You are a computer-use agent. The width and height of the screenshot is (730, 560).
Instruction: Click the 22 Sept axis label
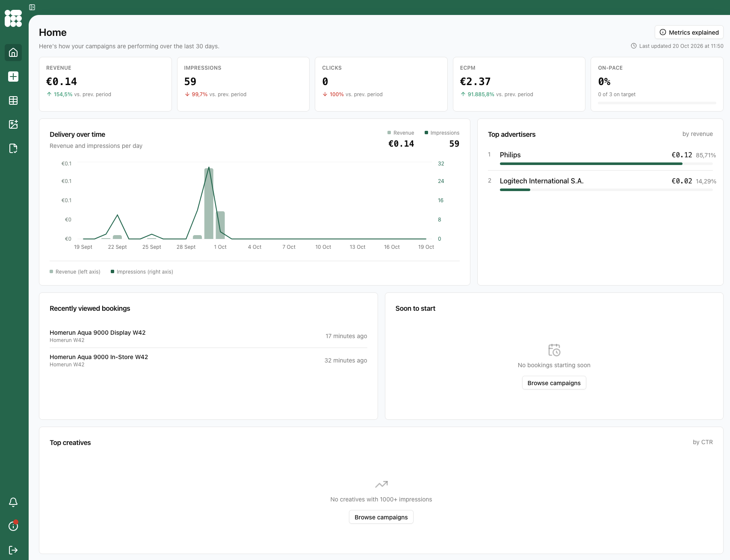[117, 247]
